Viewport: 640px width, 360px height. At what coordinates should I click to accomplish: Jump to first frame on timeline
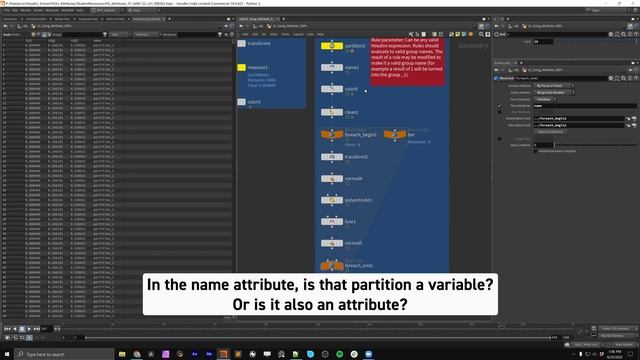tap(7, 329)
